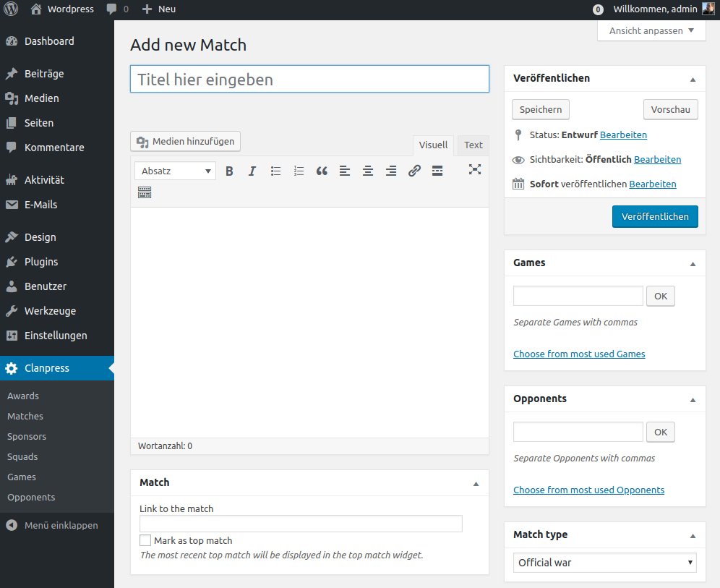
Task: Open the Absatz paragraph format dropdown
Action: (176, 171)
